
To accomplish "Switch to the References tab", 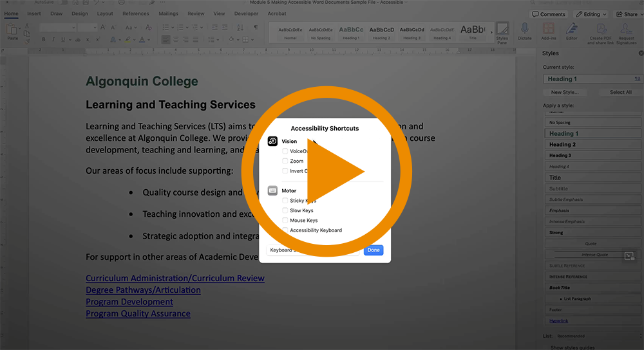I will click(x=135, y=14).
